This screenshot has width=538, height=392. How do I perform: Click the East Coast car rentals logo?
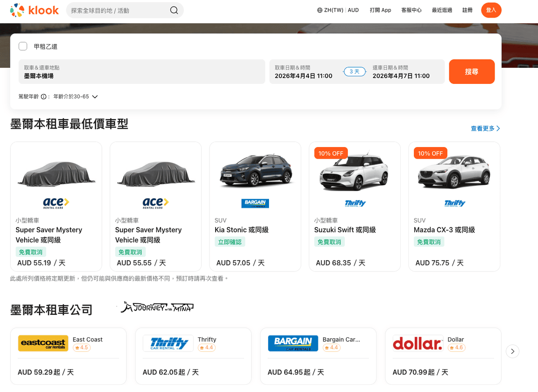coord(43,344)
